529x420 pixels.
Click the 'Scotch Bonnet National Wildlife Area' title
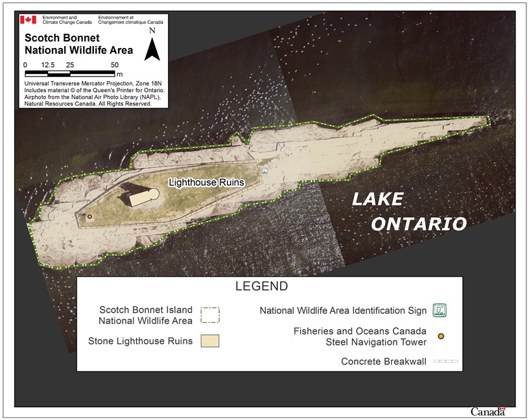78,44
